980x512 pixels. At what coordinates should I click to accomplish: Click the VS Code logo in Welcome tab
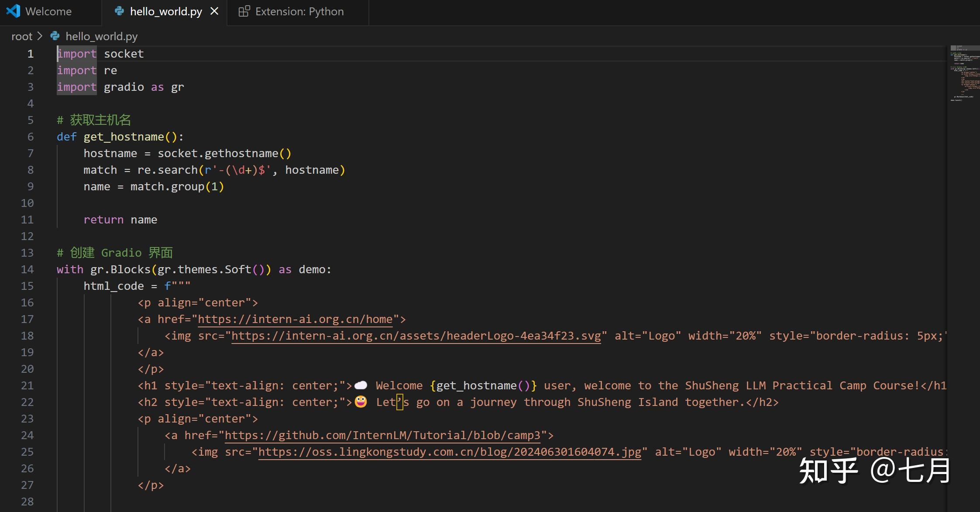click(x=13, y=11)
